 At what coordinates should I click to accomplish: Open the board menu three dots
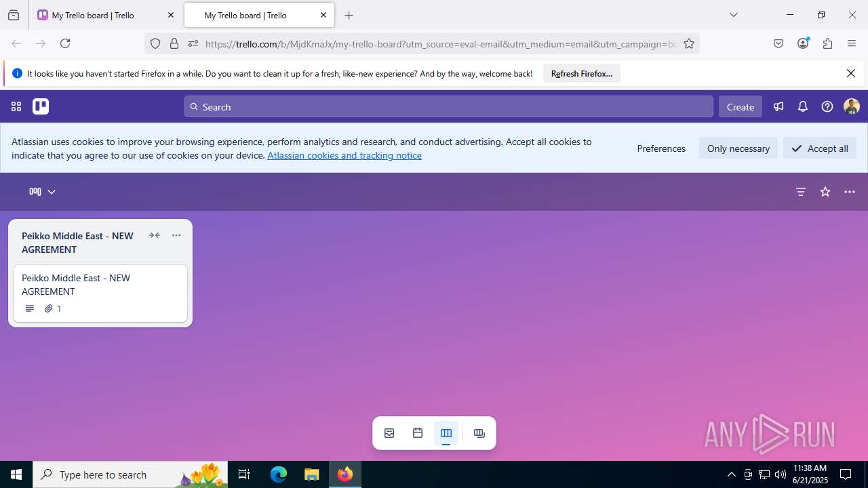(x=850, y=192)
